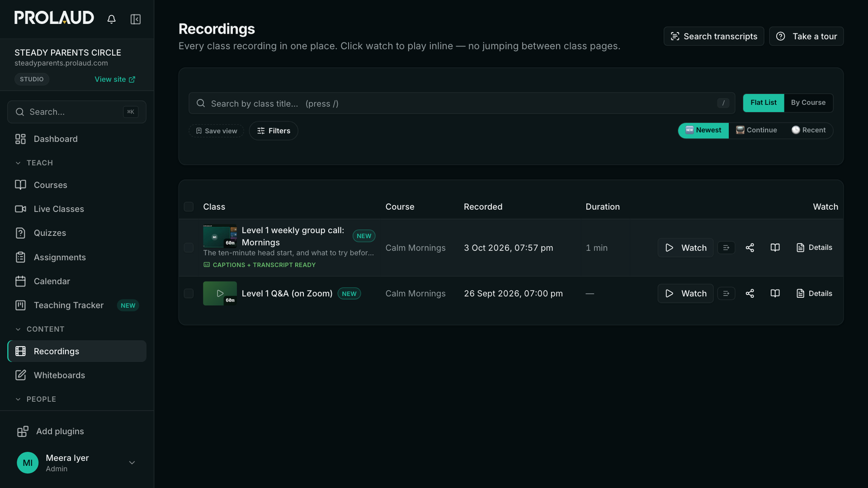Play Level 1 Q&A thumbnail
The height and width of the screenshot is (488, 868).
pos(220,293)
